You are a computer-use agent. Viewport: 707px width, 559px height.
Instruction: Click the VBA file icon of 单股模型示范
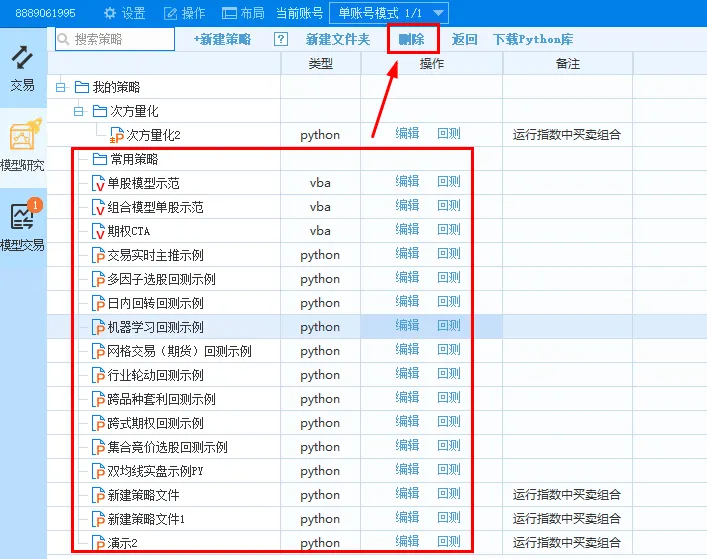[x=98, y=183]
